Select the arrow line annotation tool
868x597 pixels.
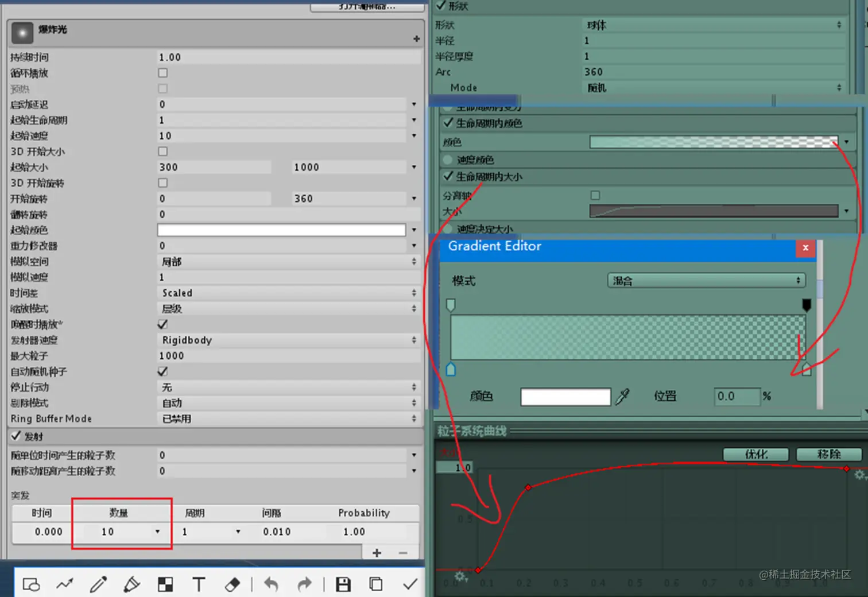pyautogui.click(x=65, y=584)
